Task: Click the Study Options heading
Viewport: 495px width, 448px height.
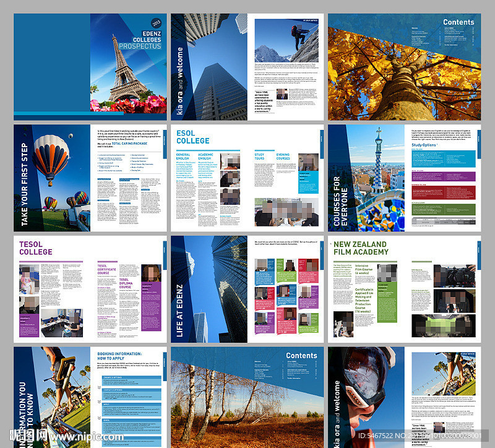Action: tap(426, 145)
